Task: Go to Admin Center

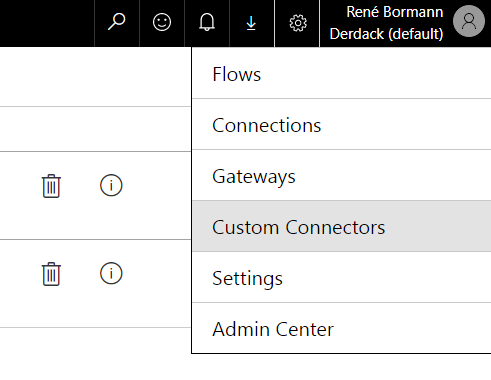Action: (x=341, y=328)
